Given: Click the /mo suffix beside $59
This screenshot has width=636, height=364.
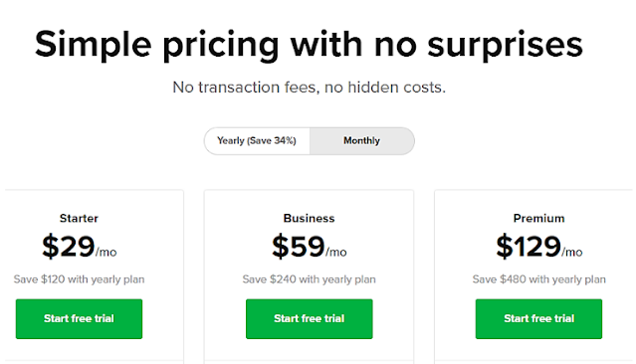Looking at the screenshot, I should click(x=336, y=253).
